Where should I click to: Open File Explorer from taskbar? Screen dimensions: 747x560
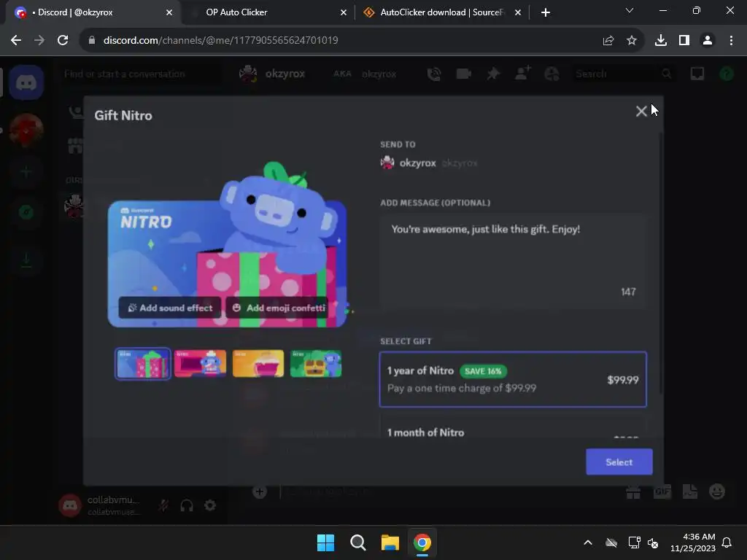(390, 542)
